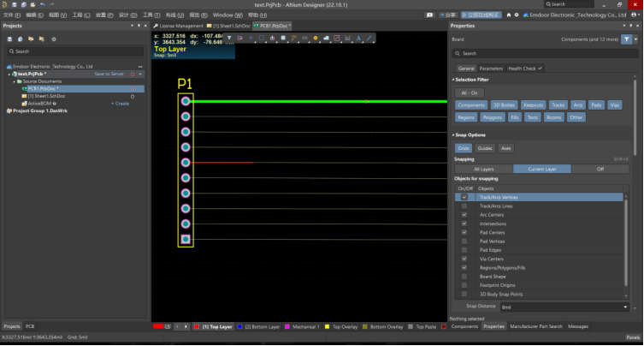Enable the Pad Edges snapping checkbox
644x346 pixels.
point(464,249)
